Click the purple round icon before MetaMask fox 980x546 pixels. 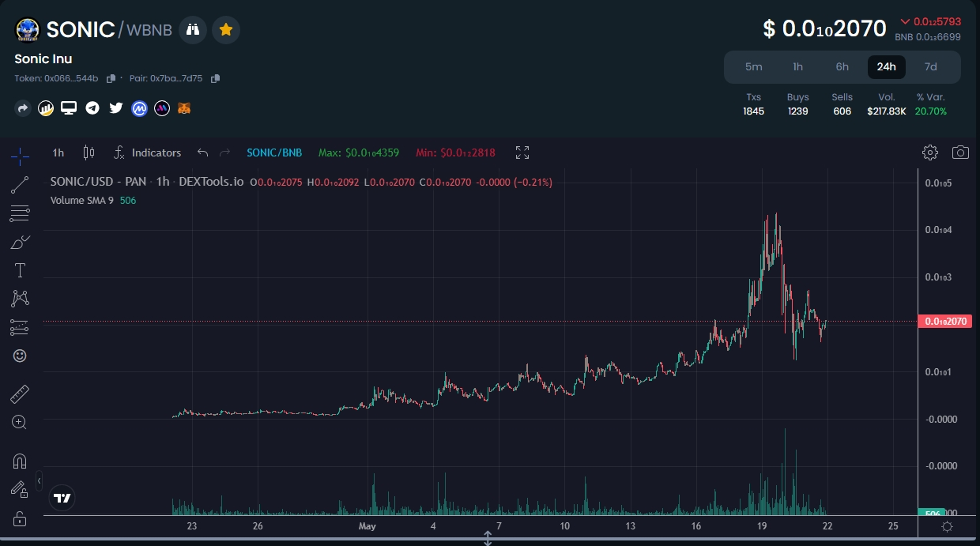pyautogui.click(x=162, y=108)
